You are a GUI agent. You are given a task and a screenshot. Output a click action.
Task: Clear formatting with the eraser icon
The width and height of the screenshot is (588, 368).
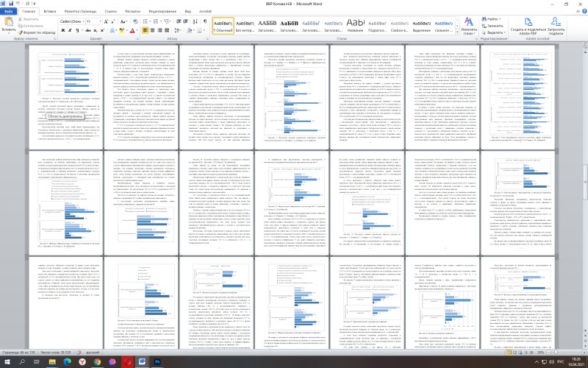point(135,21)
